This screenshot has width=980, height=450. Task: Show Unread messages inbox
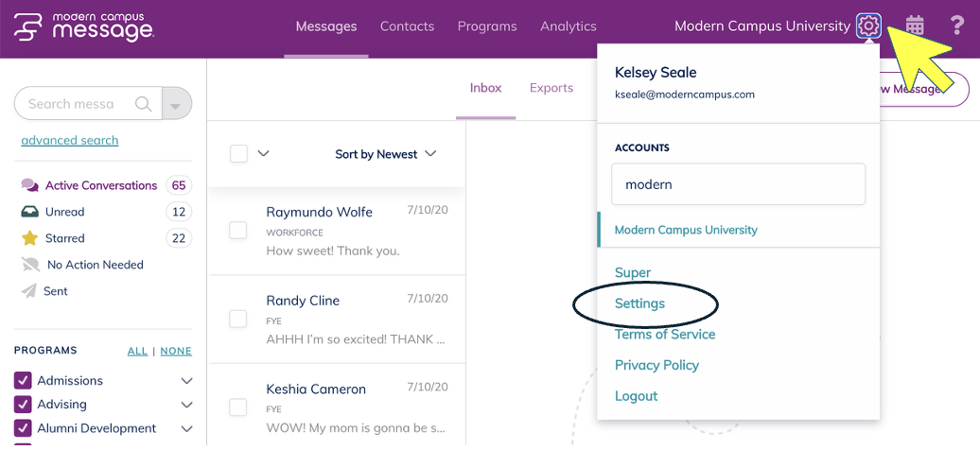click(x=65, y=212)
